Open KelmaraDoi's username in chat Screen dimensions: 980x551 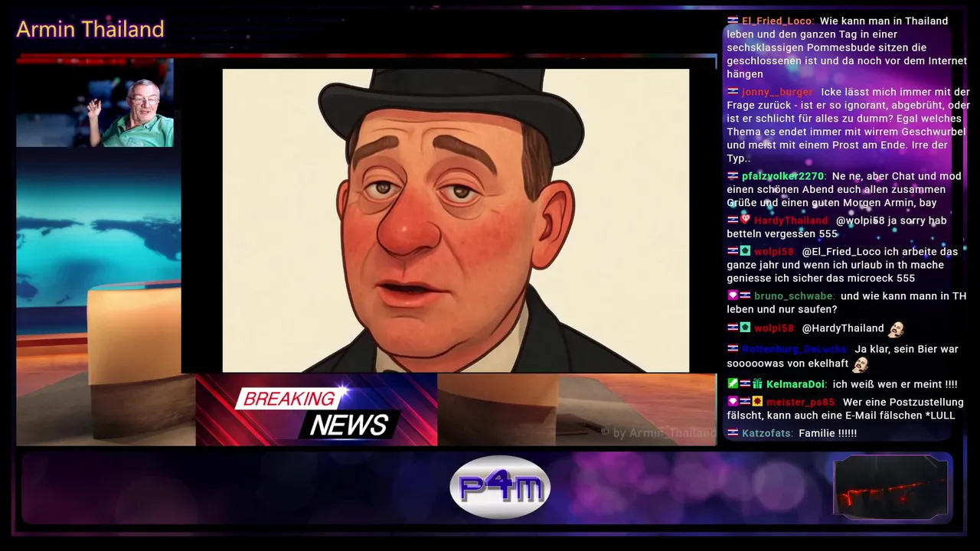coord(796,384)
